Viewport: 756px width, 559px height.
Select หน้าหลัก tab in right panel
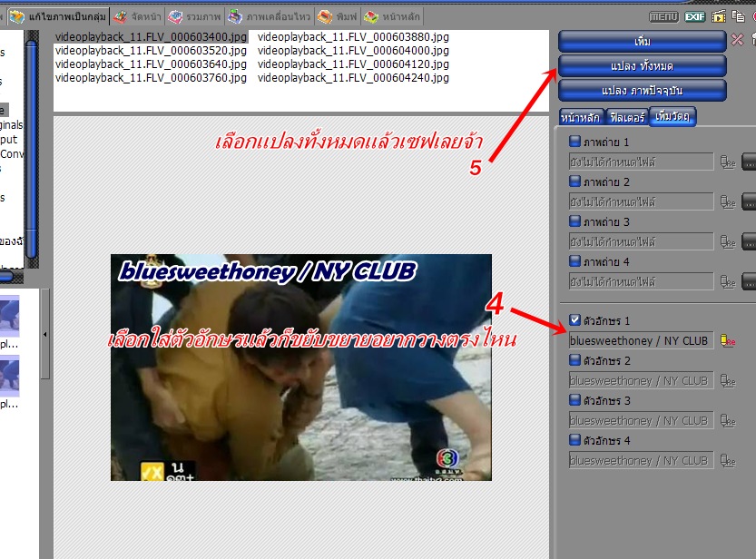[581, 117]
